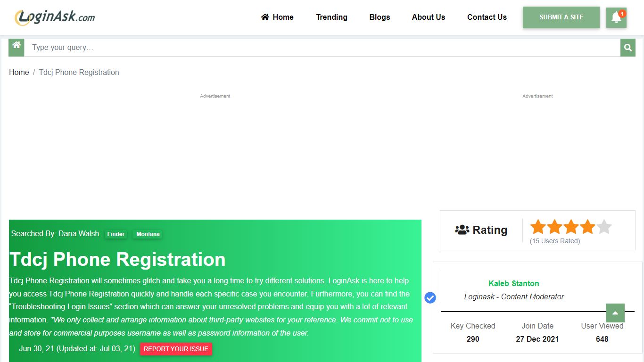Image resolution: width=644 pixels, height=362 pixels.
Task: Open About Us page
Action: (x=429, y=17)
